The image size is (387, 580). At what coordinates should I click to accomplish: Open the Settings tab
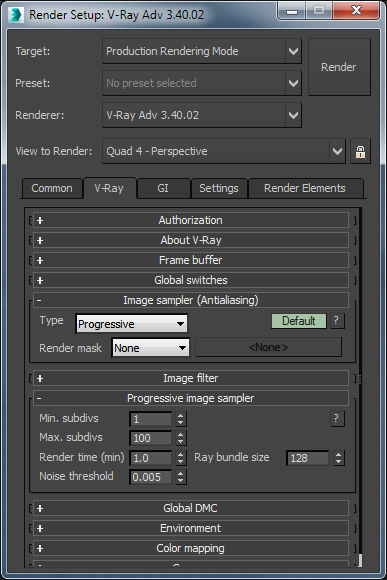[x=219, y=188]
